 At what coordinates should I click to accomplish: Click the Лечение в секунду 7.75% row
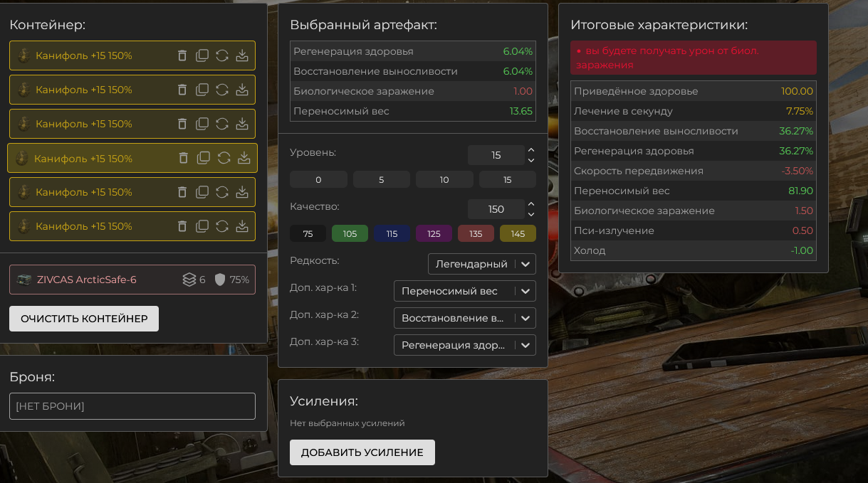694,111
